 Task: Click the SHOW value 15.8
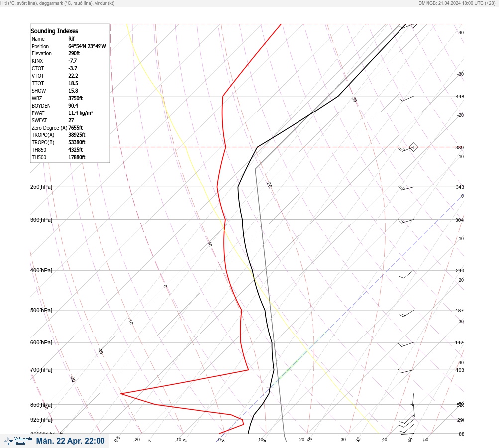[x=73, y=91]
